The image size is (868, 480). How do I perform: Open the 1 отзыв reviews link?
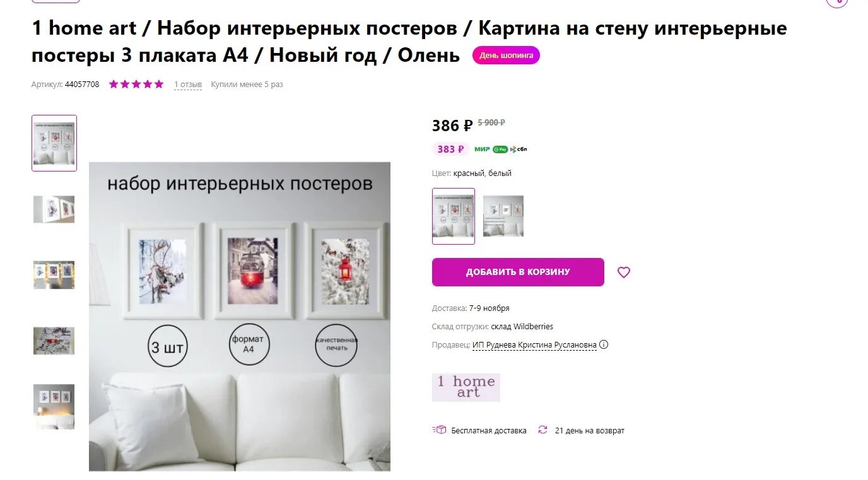click(188, 85)
